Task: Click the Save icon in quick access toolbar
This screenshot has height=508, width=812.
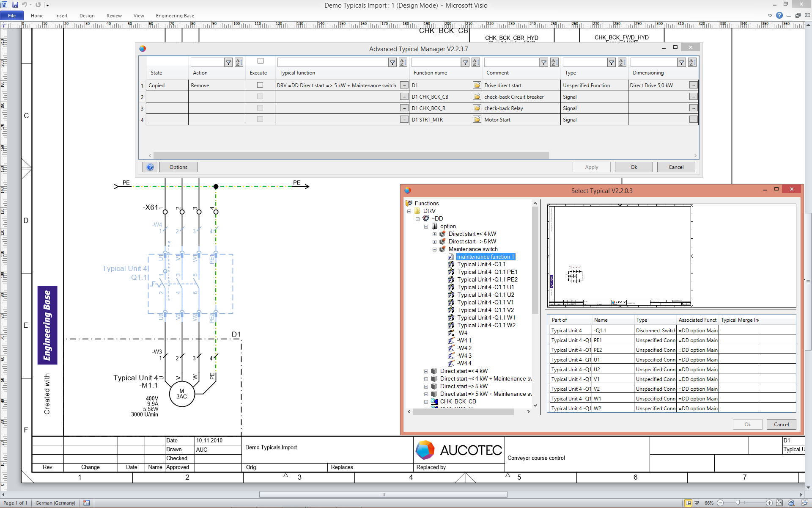Action: coord(15,5)
